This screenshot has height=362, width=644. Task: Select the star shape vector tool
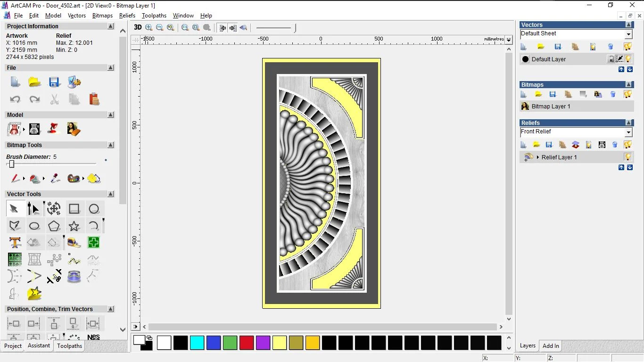[x=74, y=226]
